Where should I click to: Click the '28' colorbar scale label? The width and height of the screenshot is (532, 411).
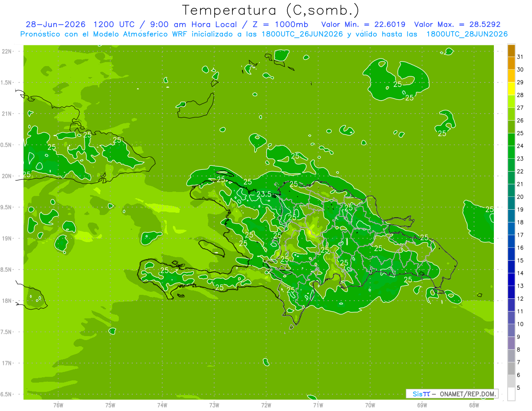click(x=520, y=95)
